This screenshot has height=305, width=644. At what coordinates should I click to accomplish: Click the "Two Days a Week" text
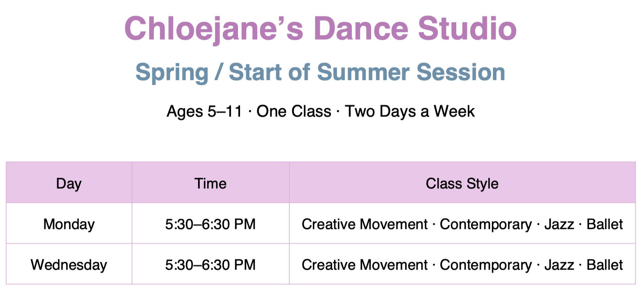pos(409,111)
